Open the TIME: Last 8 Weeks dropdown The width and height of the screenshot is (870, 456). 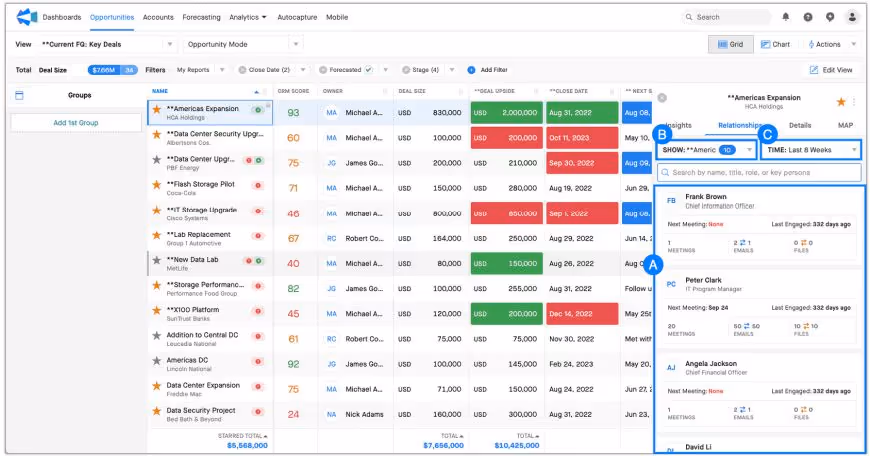pyautogui.click(x=811, y=150)
